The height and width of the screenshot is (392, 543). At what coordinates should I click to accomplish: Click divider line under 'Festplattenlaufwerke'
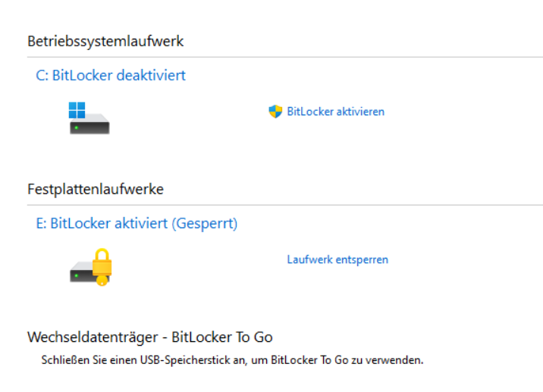tap(284, 205)
